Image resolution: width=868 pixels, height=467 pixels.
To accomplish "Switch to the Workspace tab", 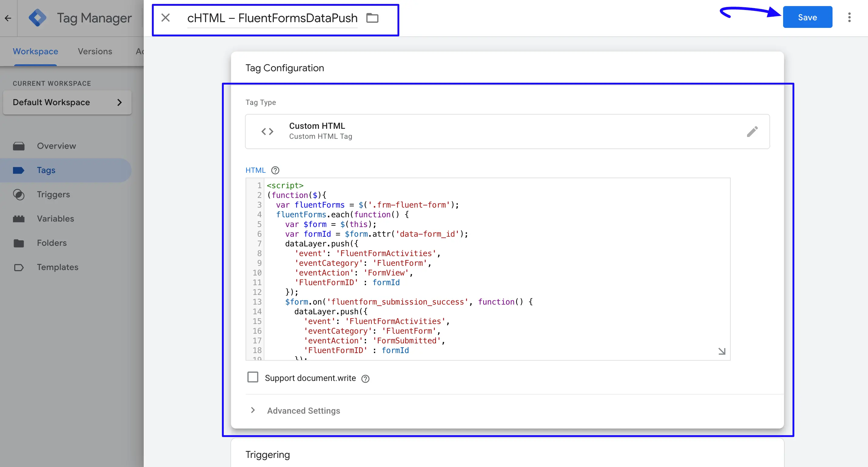I will [x=35, y=51].
